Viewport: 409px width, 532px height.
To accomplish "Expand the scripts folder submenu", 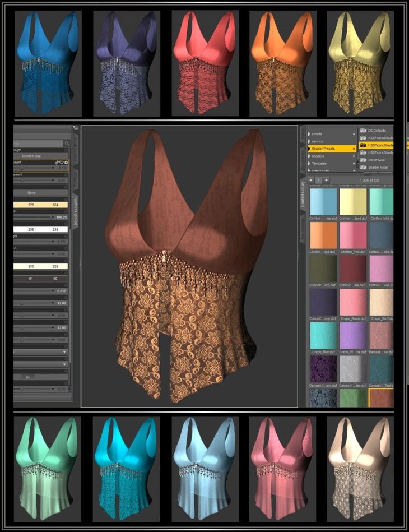I will click(354, 134).
